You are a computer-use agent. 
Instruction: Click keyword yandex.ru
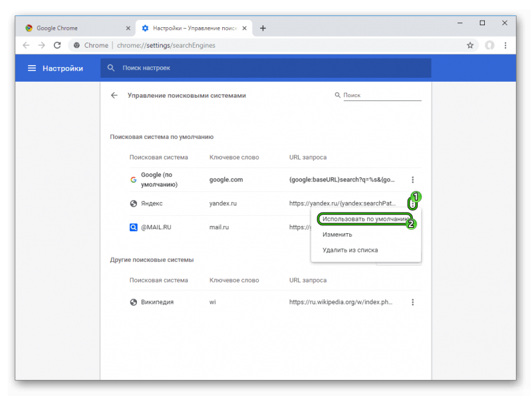[223, 203]
